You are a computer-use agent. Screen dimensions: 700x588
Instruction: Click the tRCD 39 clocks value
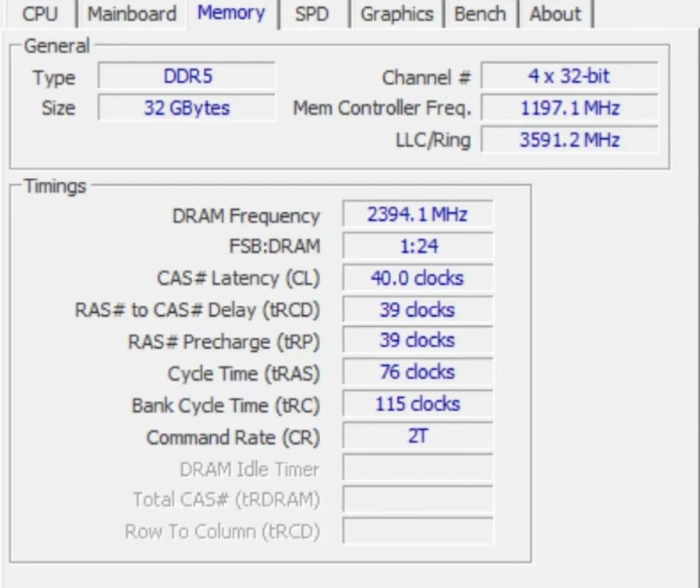(x=417, y=310)
